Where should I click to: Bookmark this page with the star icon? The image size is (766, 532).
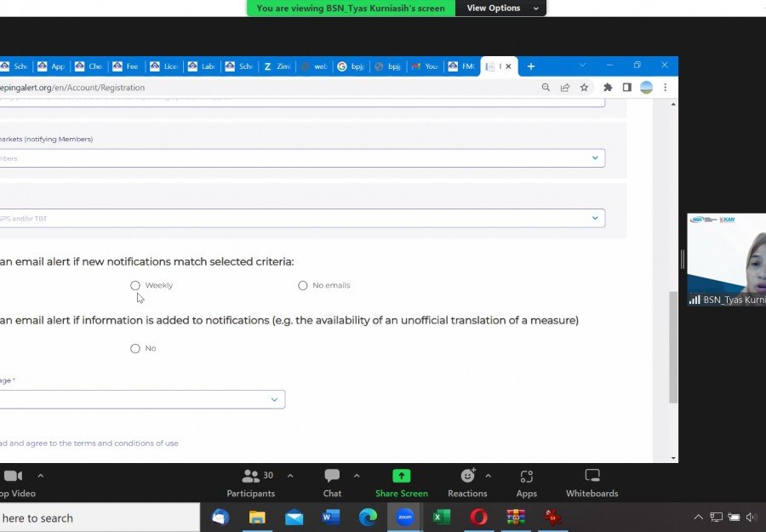[x=584, y=87]
